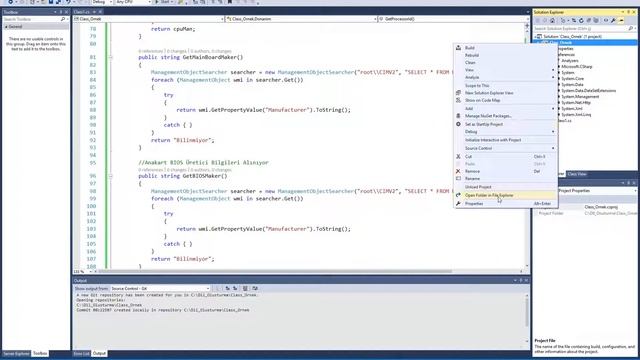The image size is (640, 360).
Task: Select the Toolbox tab at bottom left
Action: [40, 353]
